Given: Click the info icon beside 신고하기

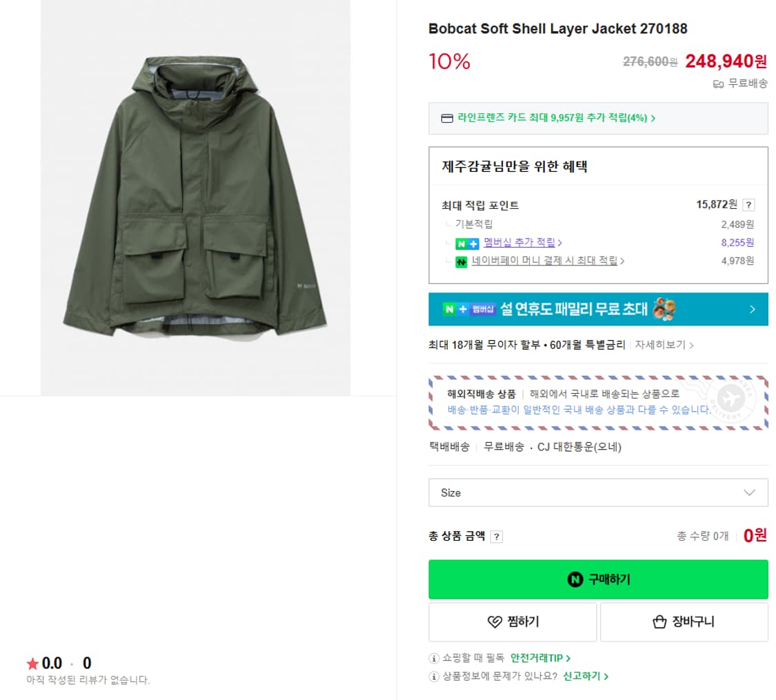Looking at the screenshot, I should [x=434, y=677].
